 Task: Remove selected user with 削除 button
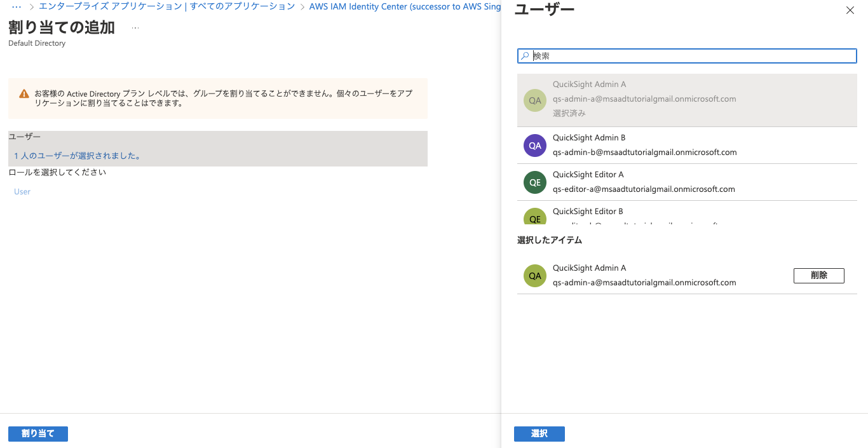(x=818, y=275)
